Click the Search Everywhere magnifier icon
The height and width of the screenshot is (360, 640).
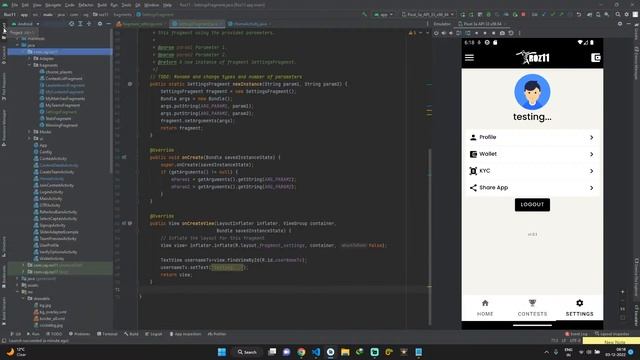pos(618,14)
